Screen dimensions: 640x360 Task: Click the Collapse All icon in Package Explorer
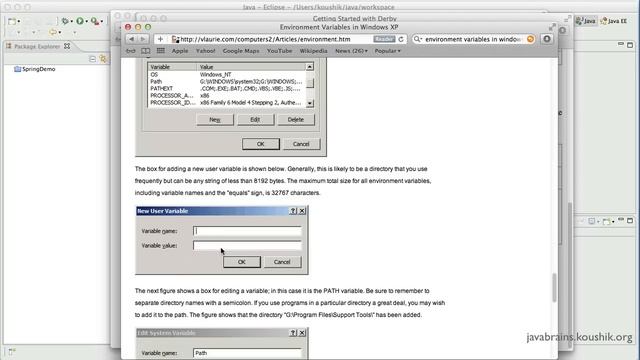[92, 59]
